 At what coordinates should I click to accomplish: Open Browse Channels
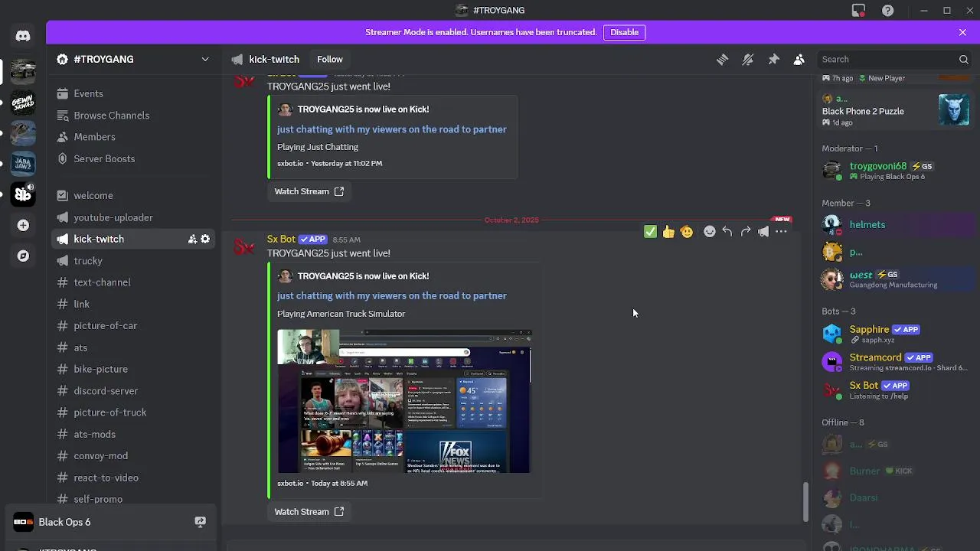pyautogui.click(x=133, y=115)
